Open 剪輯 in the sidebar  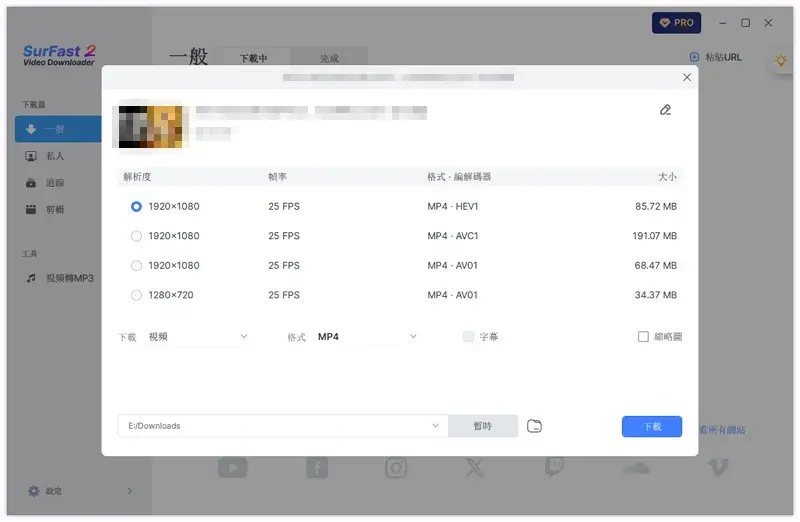(x=56, y=210)
